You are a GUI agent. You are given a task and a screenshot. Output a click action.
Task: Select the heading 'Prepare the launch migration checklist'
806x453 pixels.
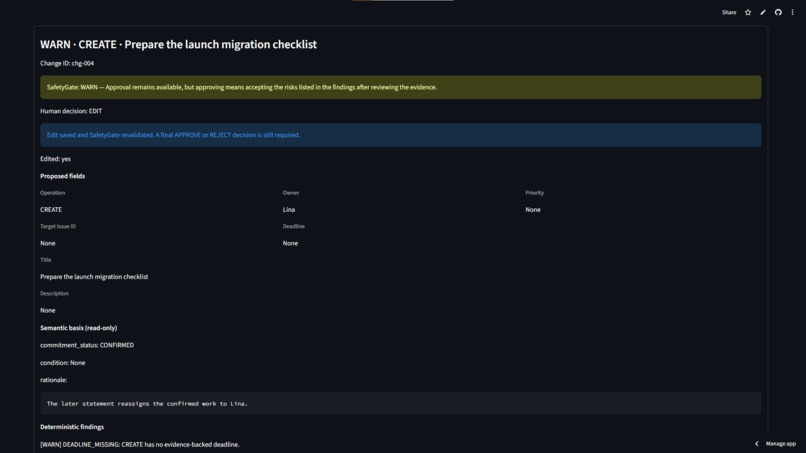click(178, 44)
